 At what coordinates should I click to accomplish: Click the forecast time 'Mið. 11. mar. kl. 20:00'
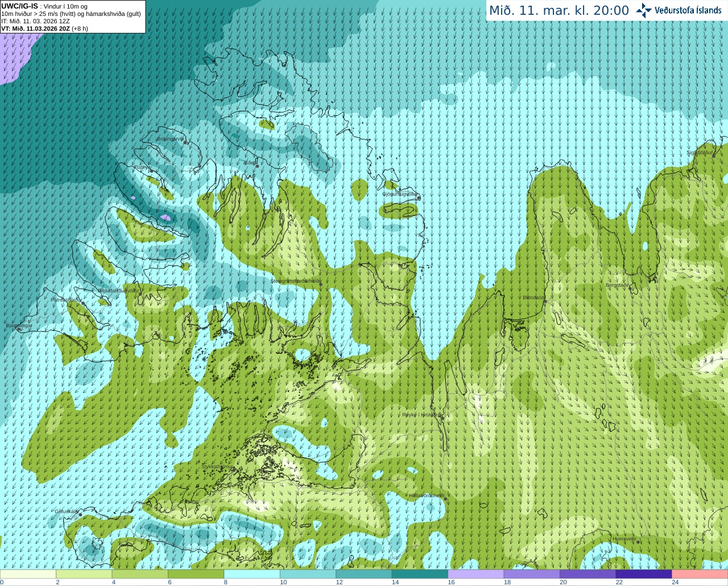pos(559,11)
